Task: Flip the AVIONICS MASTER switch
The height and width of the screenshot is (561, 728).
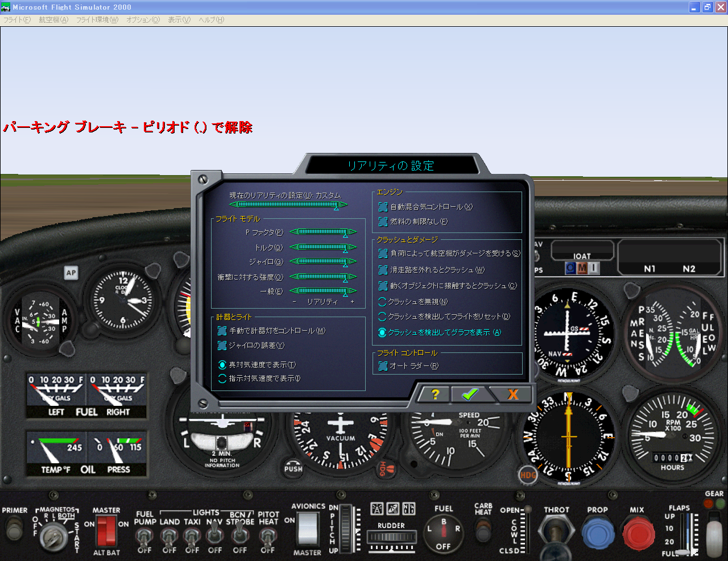Action: [x=307, y=529]
